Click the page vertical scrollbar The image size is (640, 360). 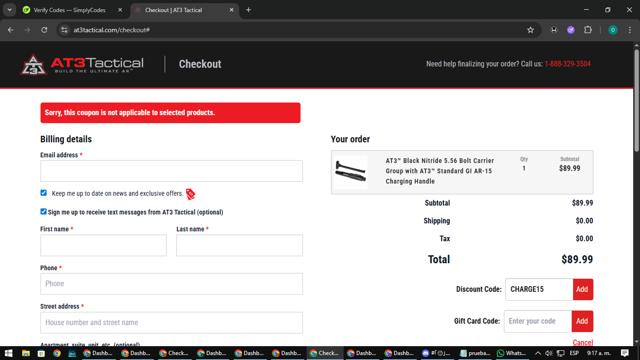(x=636, y=100)
